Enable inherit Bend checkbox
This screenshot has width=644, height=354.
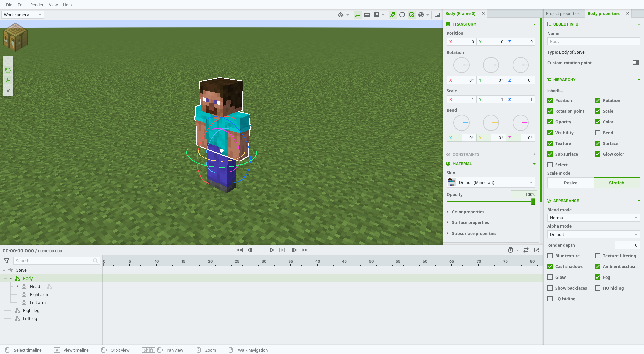pos(598,133)
